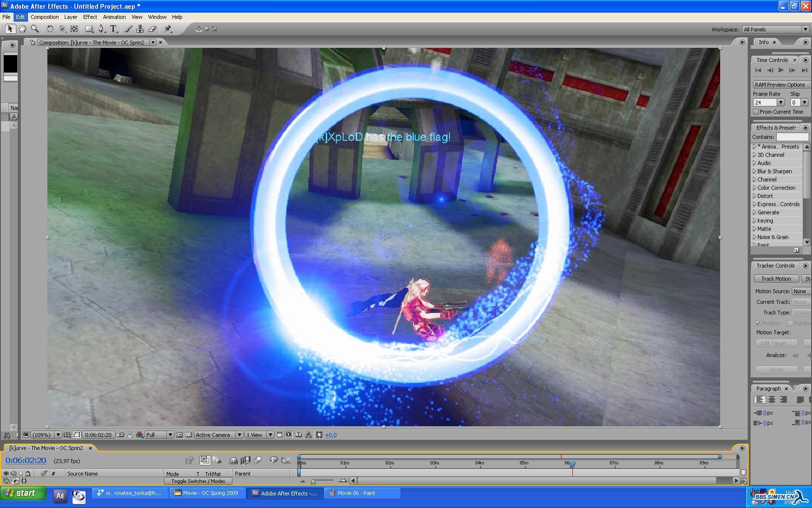
Task: Toggle Pixel Aspect Ratio Correction button
Action: (x=279, y=435)
